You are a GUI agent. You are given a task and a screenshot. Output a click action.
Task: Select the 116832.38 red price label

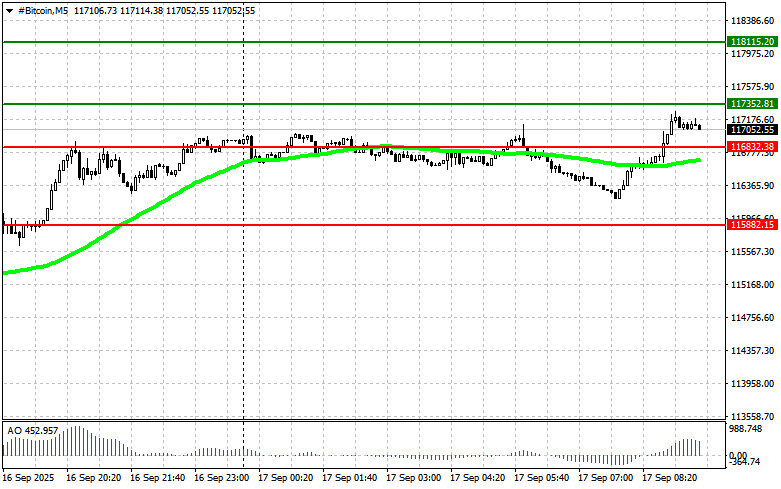[x=753, y=146]
